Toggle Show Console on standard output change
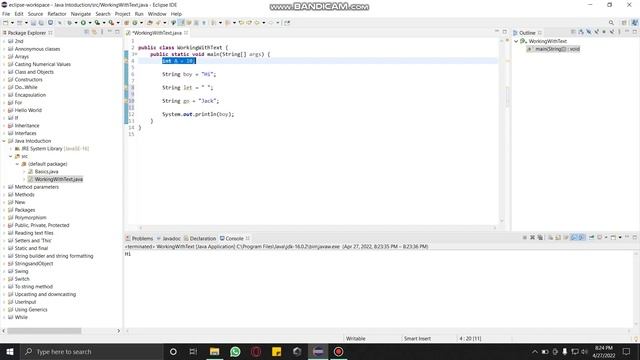 pos(574,238)
